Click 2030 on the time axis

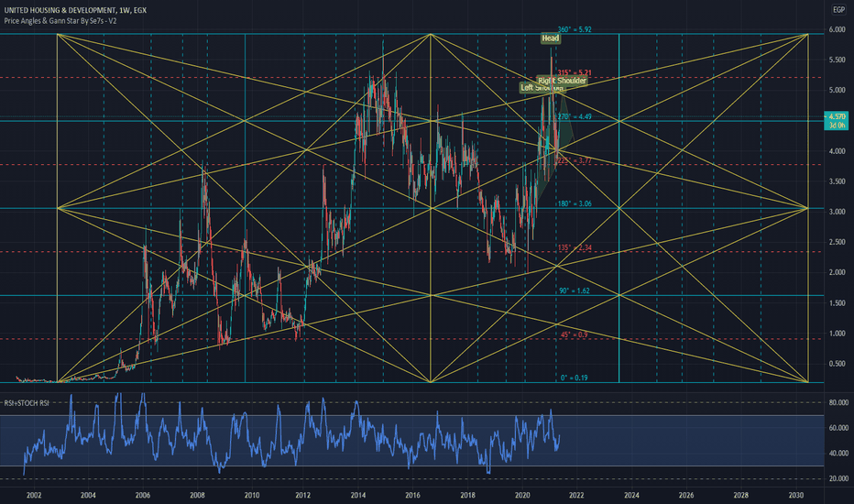[796, 495]
